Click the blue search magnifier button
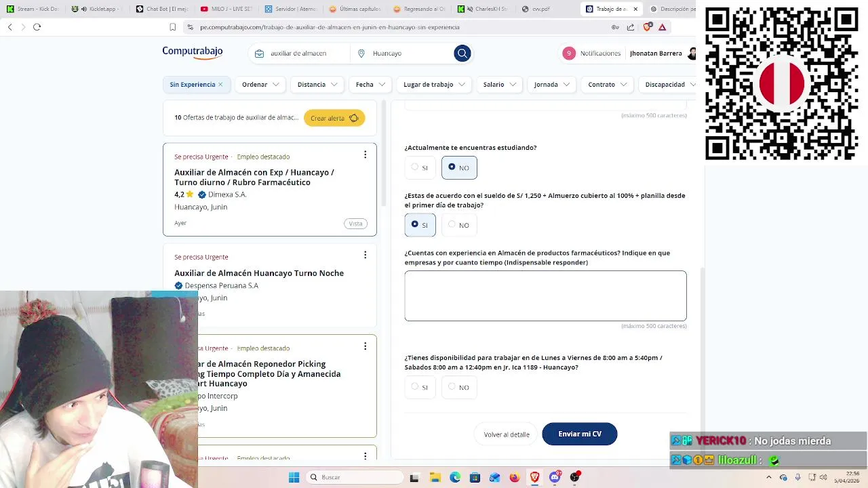868x488 pixels. click(462, 53)
